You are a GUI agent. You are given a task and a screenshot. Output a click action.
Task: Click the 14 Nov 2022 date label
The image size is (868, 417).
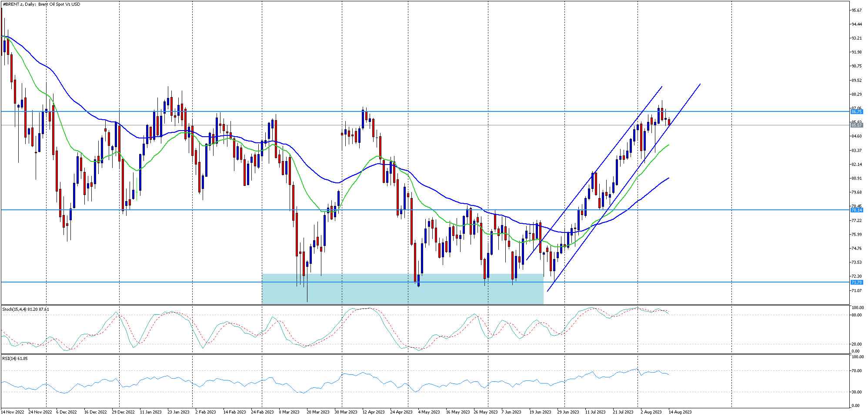coord(13,412)
